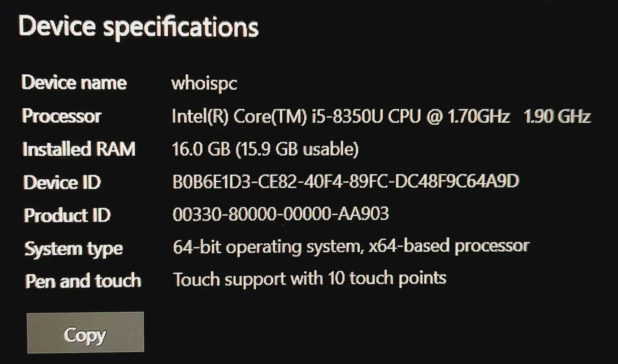Click the 10 touch points text
Image resolution: width=618 pixels, height=364 pixels.
coord(387,279)
